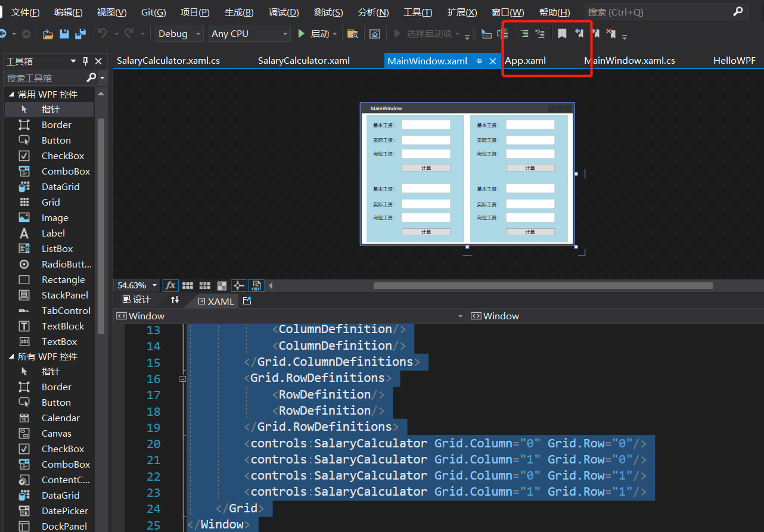Click the navigate forward arrow icon
764x532 pixels.
click(26, 34)
